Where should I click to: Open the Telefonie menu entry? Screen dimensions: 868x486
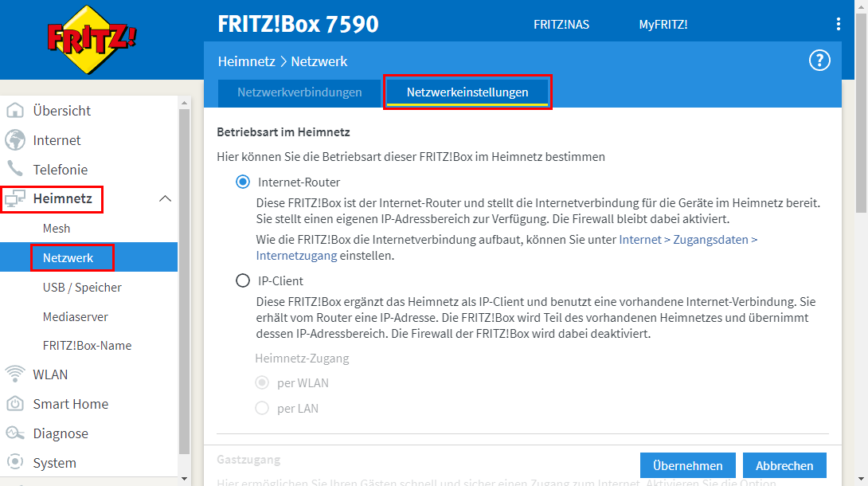(x=61, y=170)
